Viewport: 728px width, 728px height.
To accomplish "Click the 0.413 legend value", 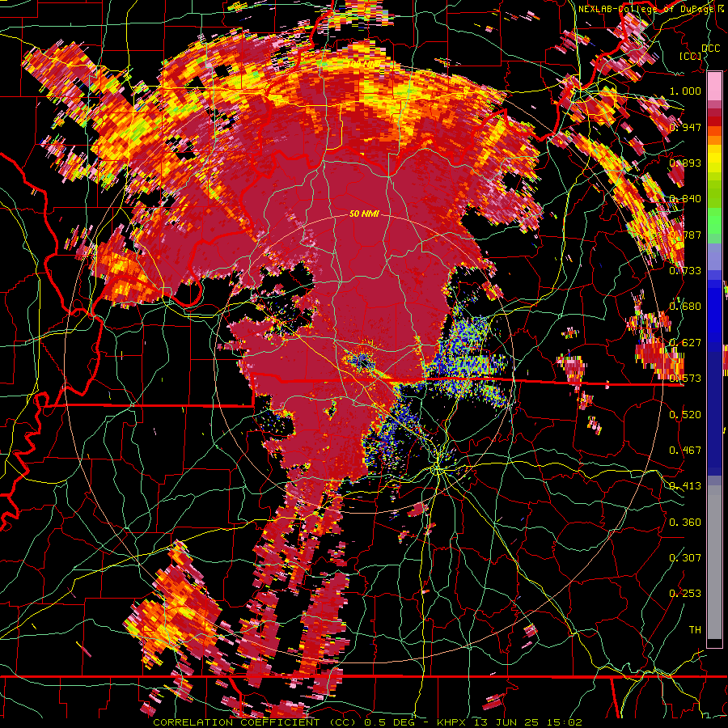I will [685, 486].
